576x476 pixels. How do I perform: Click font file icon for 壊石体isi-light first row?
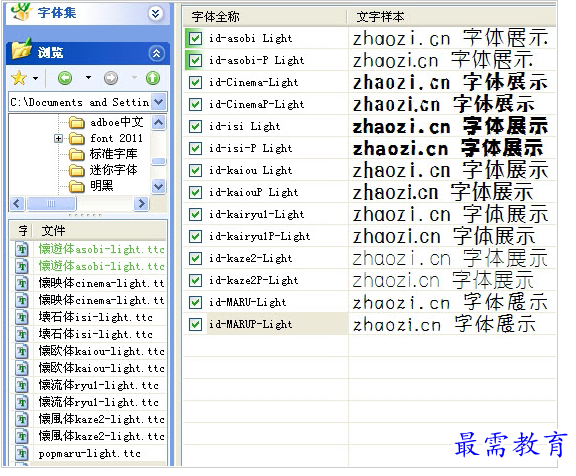pos(22,317)
